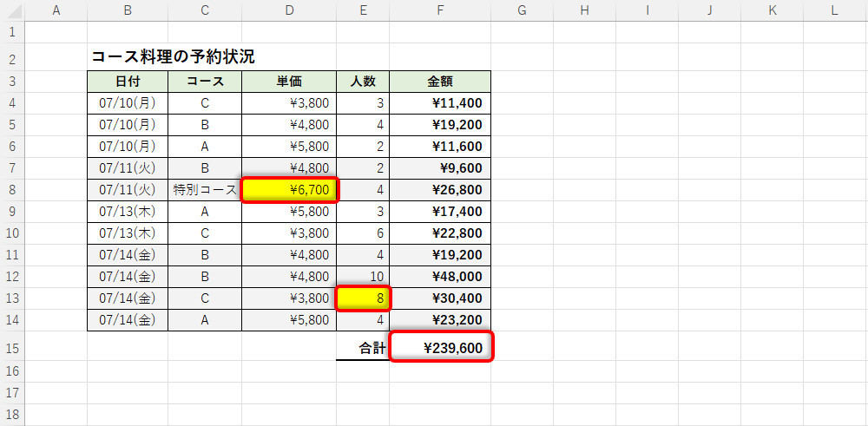
Task: Select the amount cell ¥48,000
Action: [x=440, y=277]
